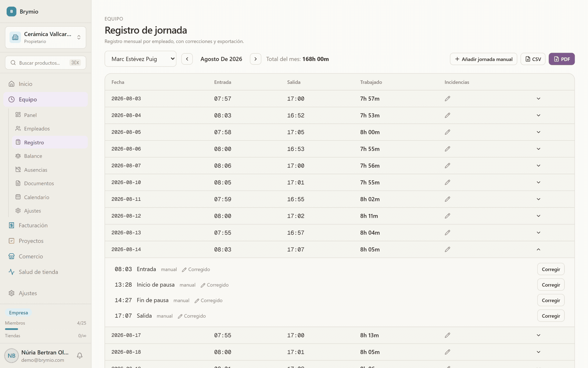Click pencil icon for 2026-08-04 row
Image resolution: width=588 pixels, height=368 pixels.
coord(447,116)
